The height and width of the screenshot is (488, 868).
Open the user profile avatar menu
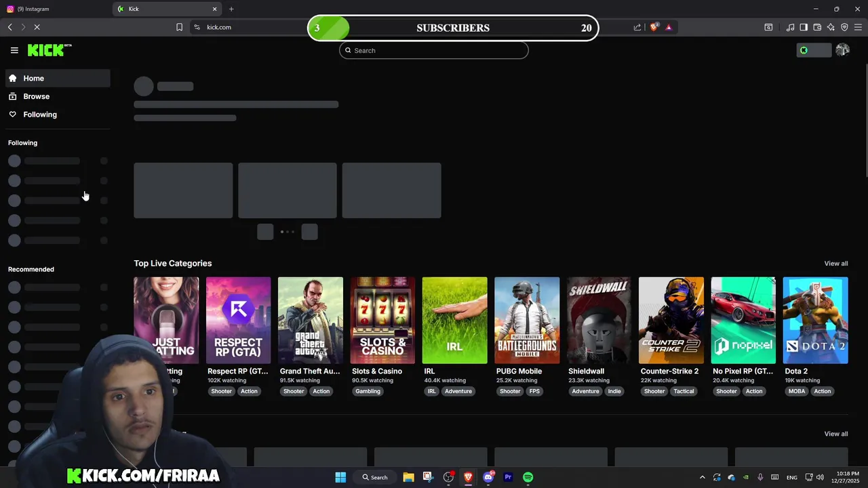(x=842, y=50)
